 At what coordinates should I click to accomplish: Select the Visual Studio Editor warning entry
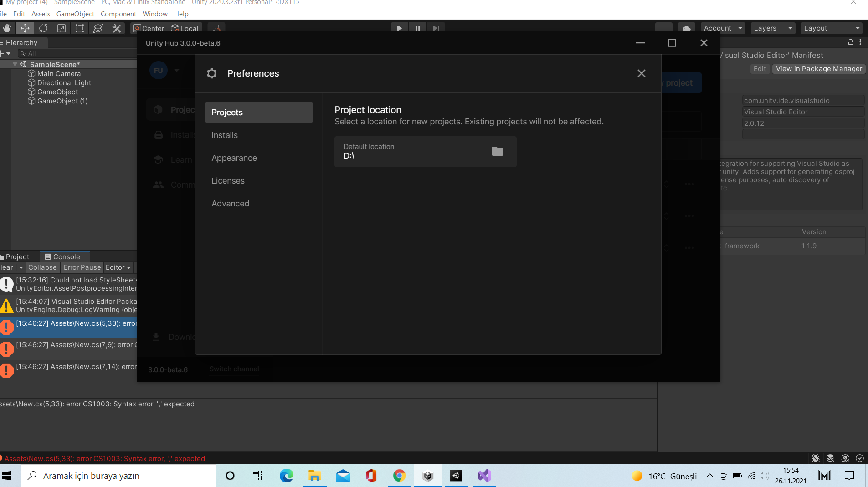[x=68, y=306]
